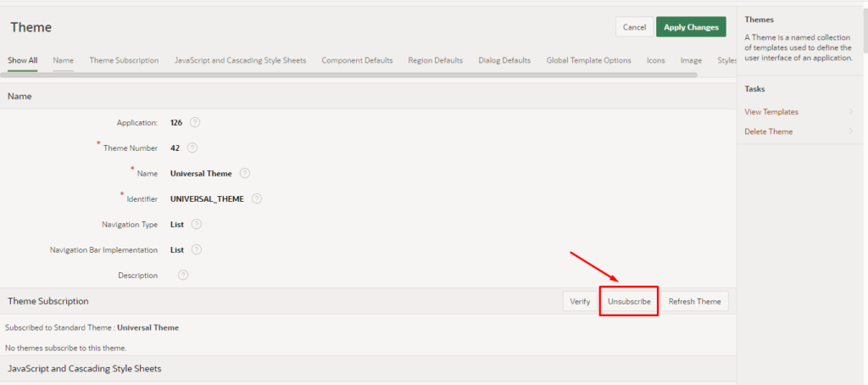Click the Cancel button
This screenshot has width=868, height=385.
click(634, 27)
